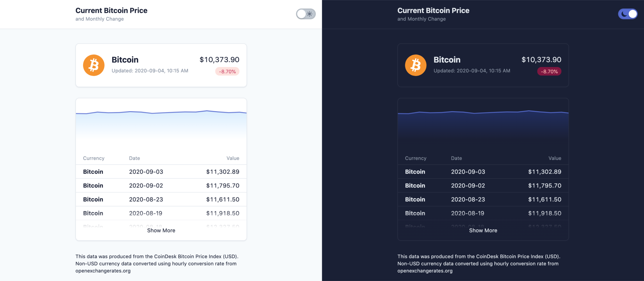
Task: Select the 2020-09-03 row in light table
Action: 161,172
